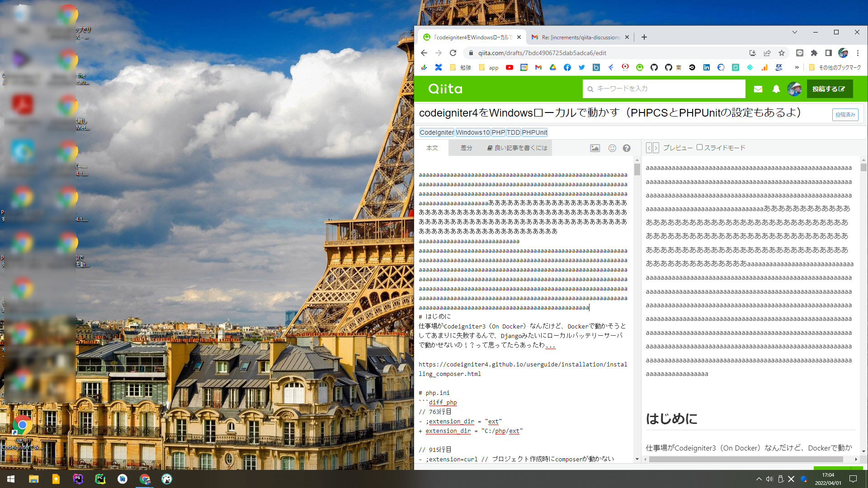868x488 pixels.
Task: Click the はじめに heading in preview
Action: tap(671, 419)
